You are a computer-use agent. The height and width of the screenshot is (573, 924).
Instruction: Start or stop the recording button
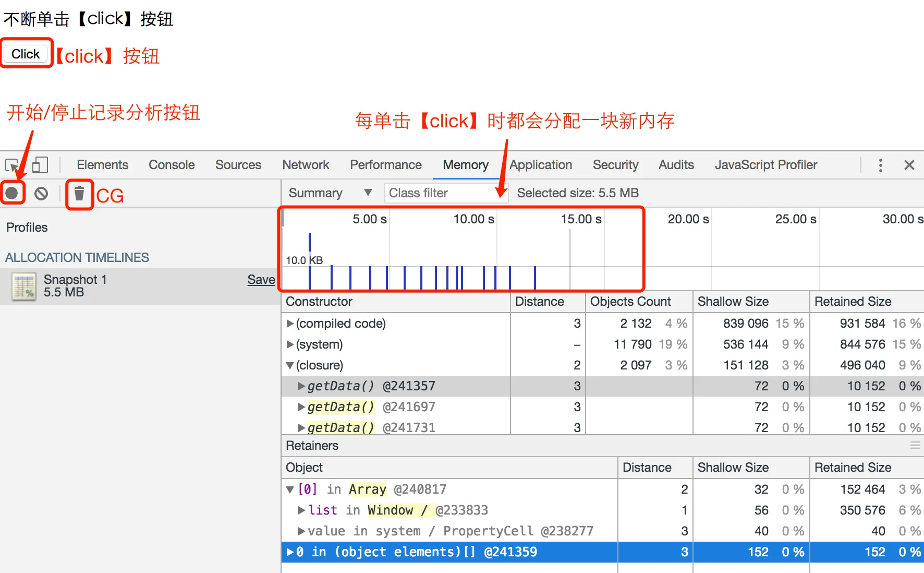(x=11, y=194)
